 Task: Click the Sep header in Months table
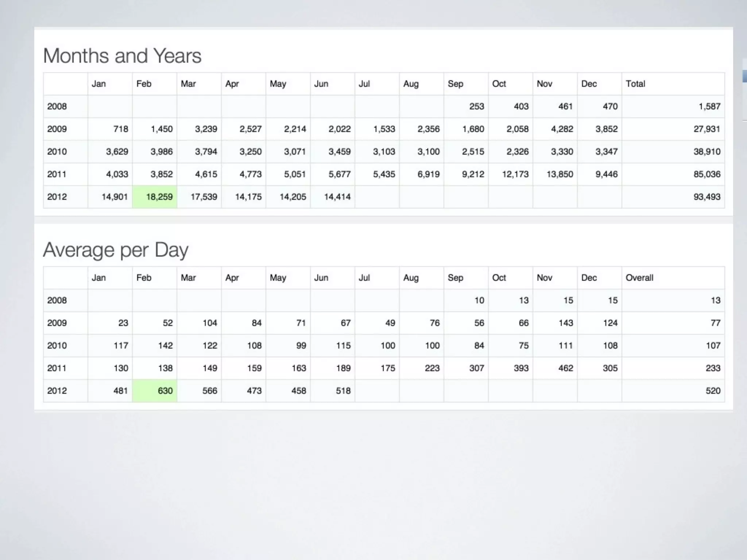tap(455, 84)
